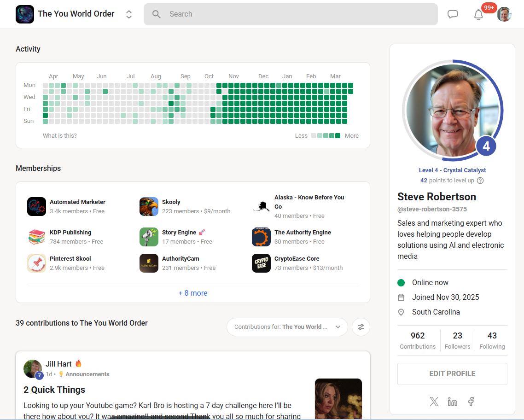524x420 pixels.
Task: Click the darkest green legend swatch
Action: (x=338, y=136)
